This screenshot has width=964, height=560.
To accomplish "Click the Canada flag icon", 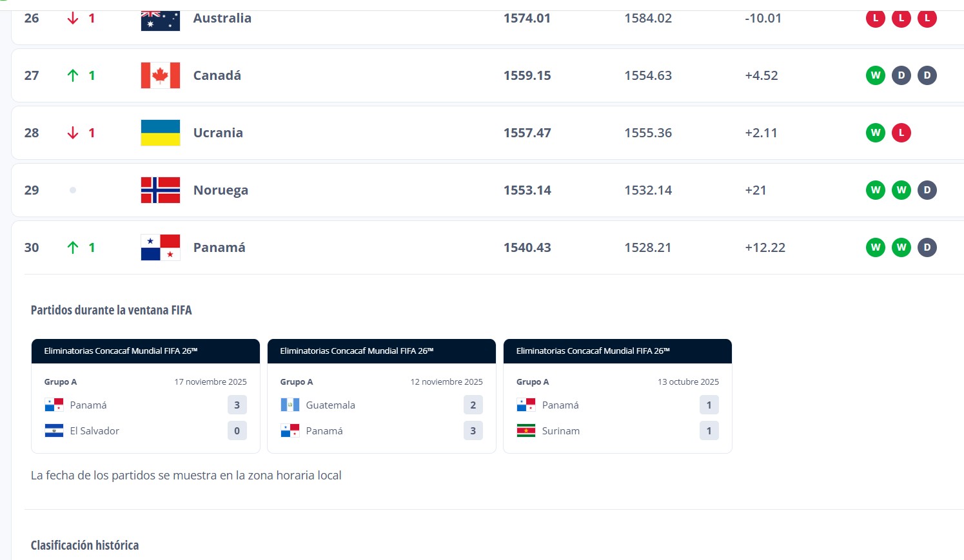I will point(160,75).
